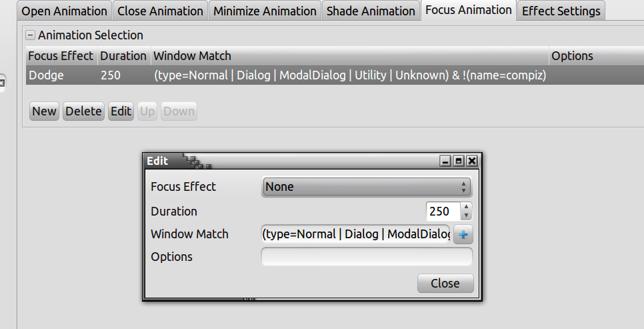Screen dimensions: 644x329
Task: Click the Close button in the dialog
Action: coord(445,283)
